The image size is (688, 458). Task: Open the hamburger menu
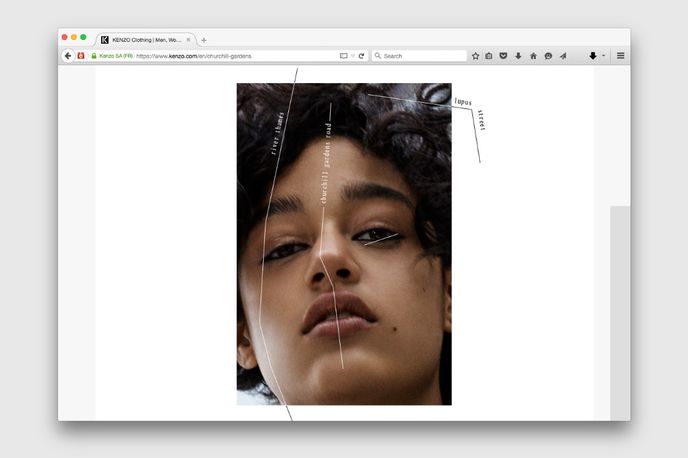620,56
